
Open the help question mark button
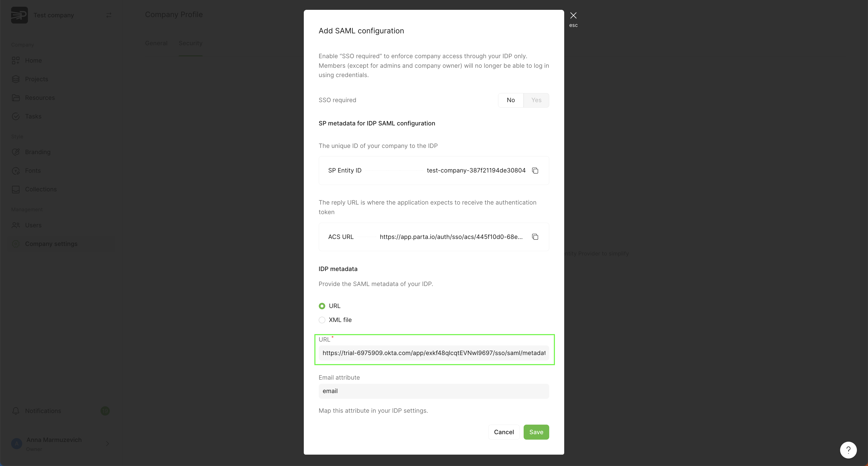coord(848,450)
